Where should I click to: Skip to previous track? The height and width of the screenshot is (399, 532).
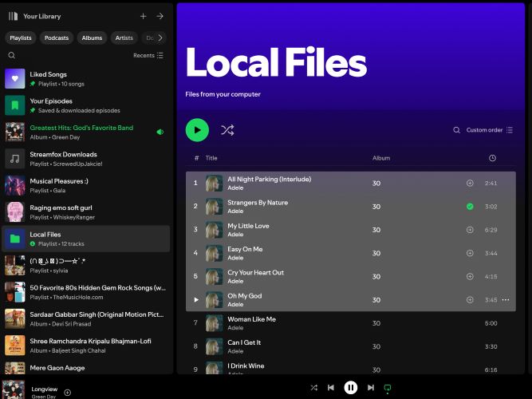click(x=331, y=388)
